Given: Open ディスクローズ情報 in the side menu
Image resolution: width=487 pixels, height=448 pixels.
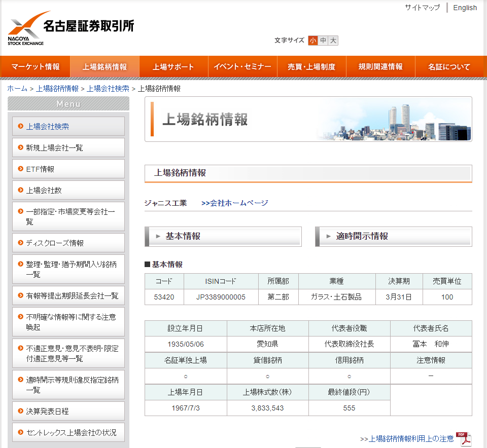Looking at the screenshot, I should coord(68,243).
